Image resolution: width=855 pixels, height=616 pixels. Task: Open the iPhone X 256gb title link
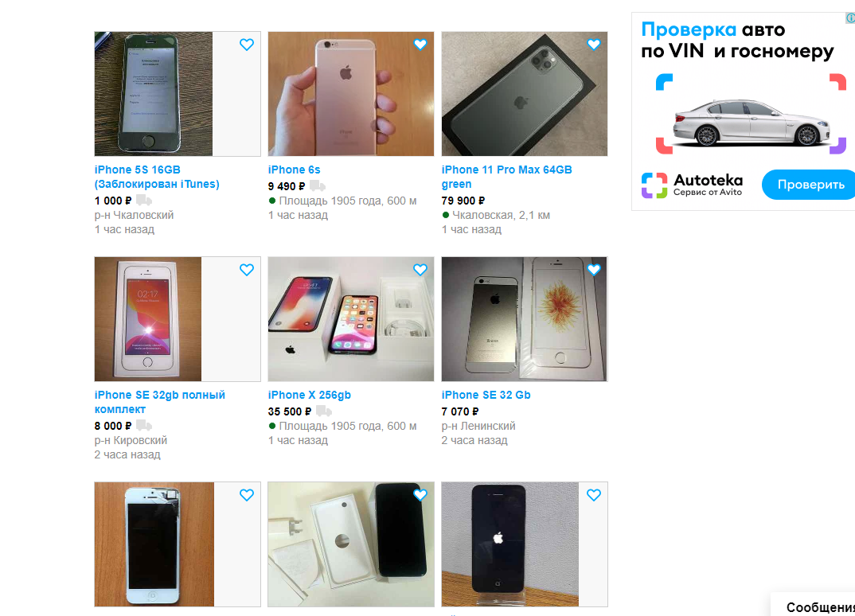[309, 396]
